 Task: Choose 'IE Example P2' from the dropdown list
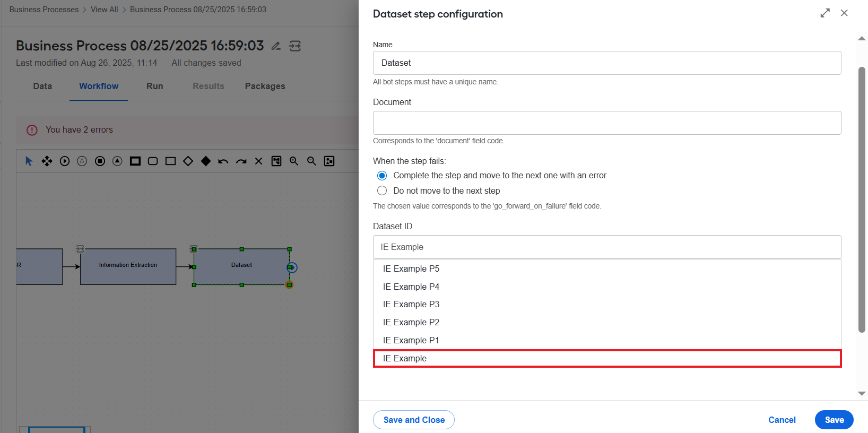[x=607, y=323]
